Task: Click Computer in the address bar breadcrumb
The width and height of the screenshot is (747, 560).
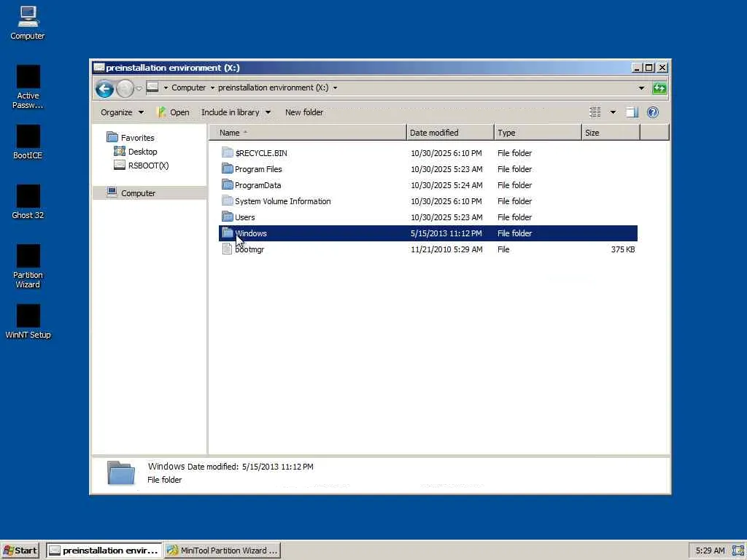Action: [189, 87]
